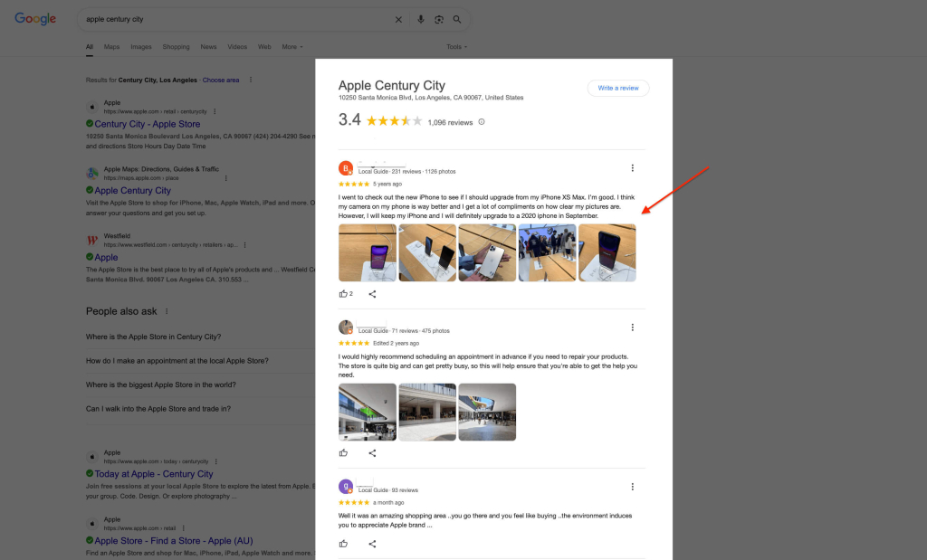927x560 pixels.
Task: Open first photo in first review
Action: (368, 252)
